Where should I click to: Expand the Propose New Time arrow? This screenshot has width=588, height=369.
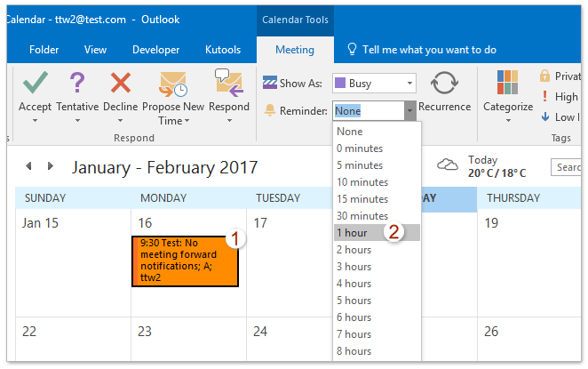[x=187, y=121]
